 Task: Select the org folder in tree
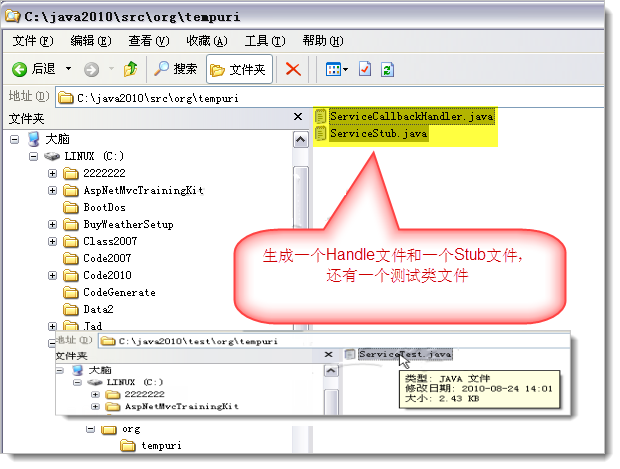point(131,429)
